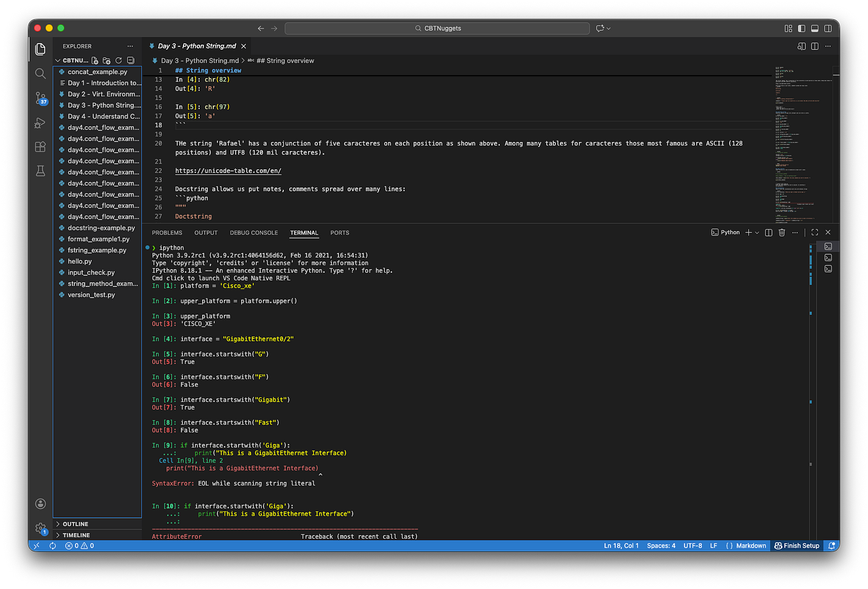Switch to the OUTPUT panel tab
Viewport: 868px width, 589px height.
[206, 233]
